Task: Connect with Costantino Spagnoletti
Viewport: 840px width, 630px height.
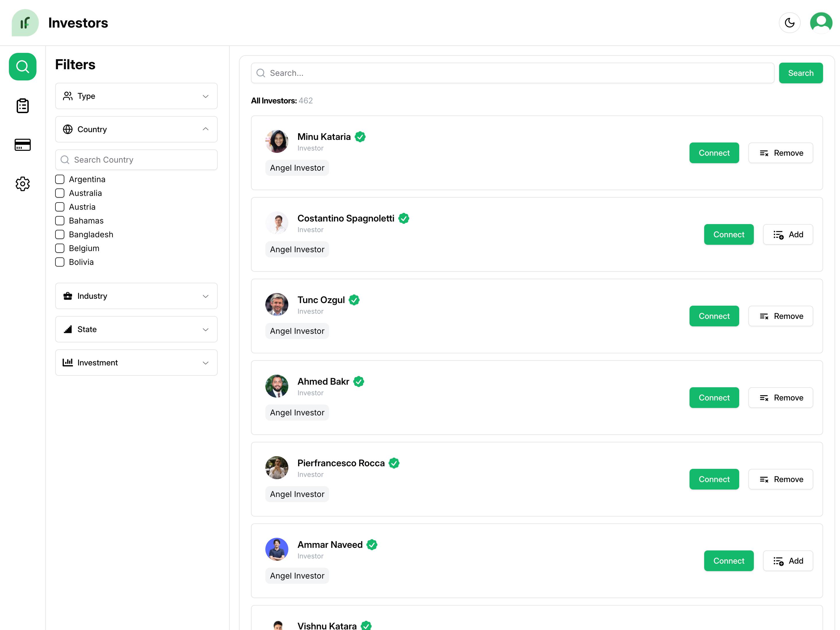Action: pyautogui.click(x=728, y=234)
